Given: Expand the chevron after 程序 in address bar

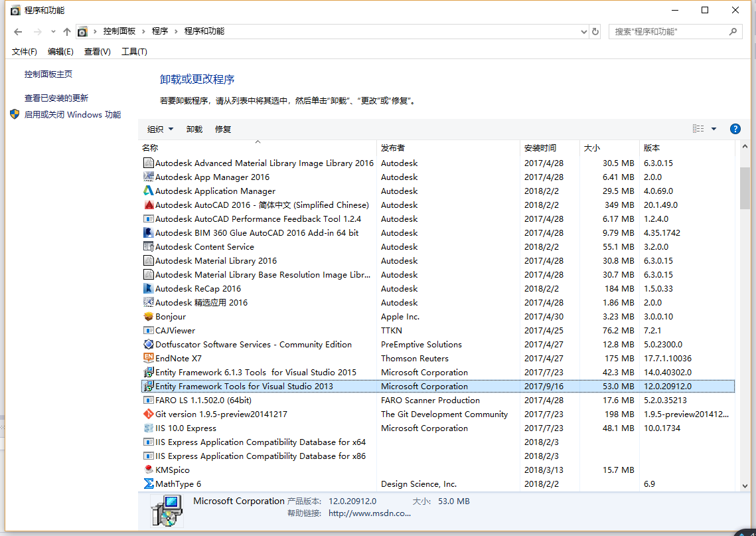Looking at the screenshot, I should coord(177,31).
